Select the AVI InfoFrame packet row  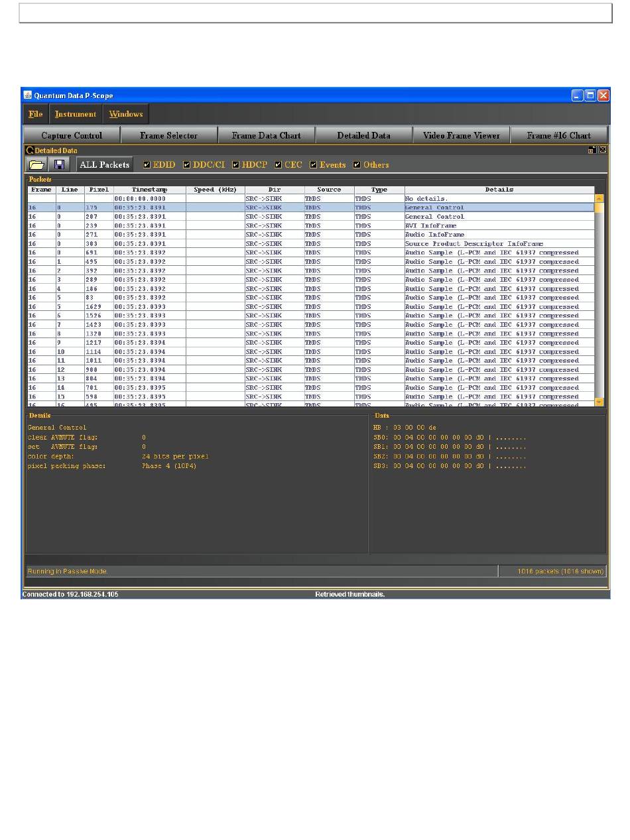click(x=311, y=225)
